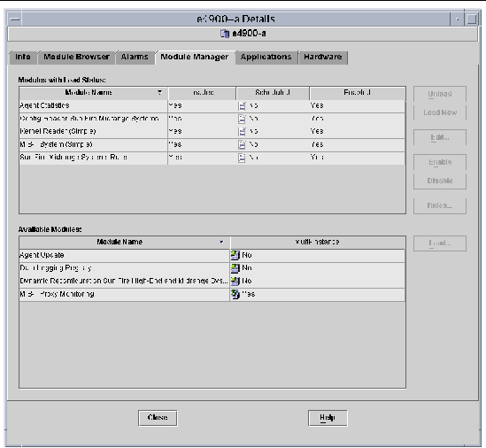The image size is (486, 448).
Task: Click the schedule icon in MIB-II System row
Action: pyautogui.click(x=242, y=145)
